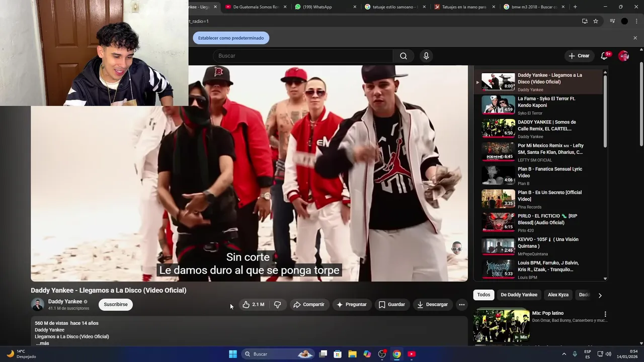Select the De Daddy Yankee chip
Viewport: 644px width, 362px height.
(x=519, y=295)
